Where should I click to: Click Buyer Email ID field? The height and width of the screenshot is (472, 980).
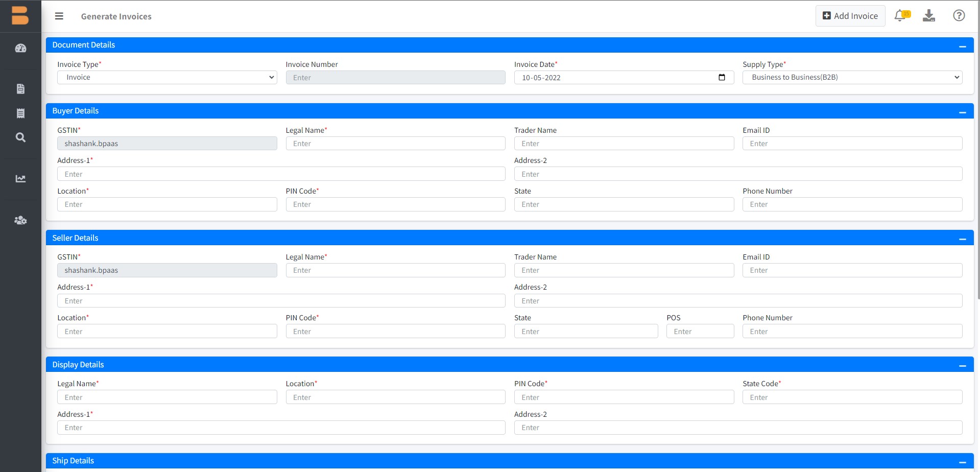[x=852, y=144]
